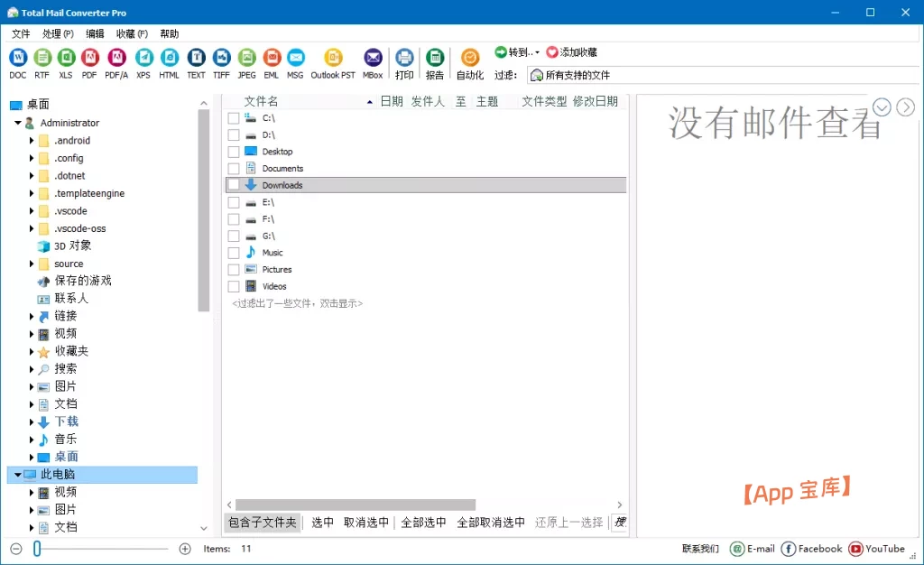Expand the .config folder

(32, 158)
